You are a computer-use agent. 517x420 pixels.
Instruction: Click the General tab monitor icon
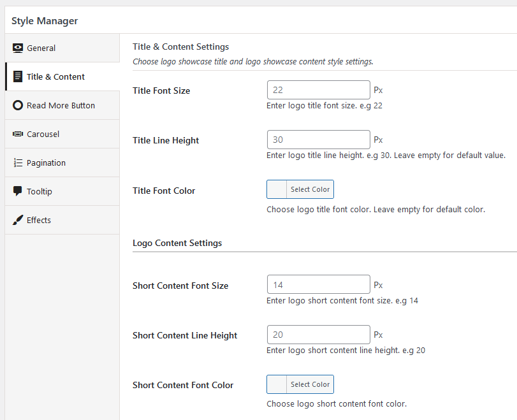coord(18,48)
